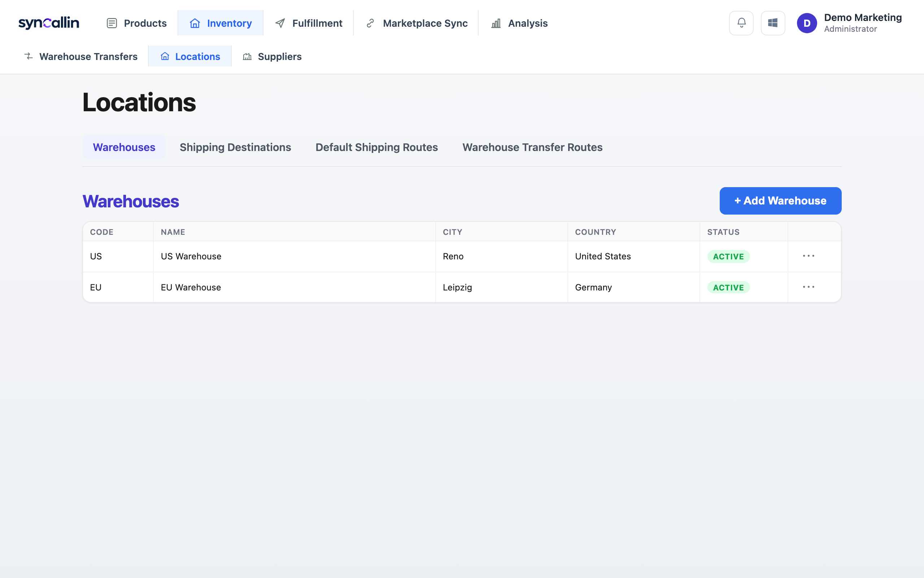This screenshot has height=578, width=924.
Task: Click the EU code cell
Action: 118,287
